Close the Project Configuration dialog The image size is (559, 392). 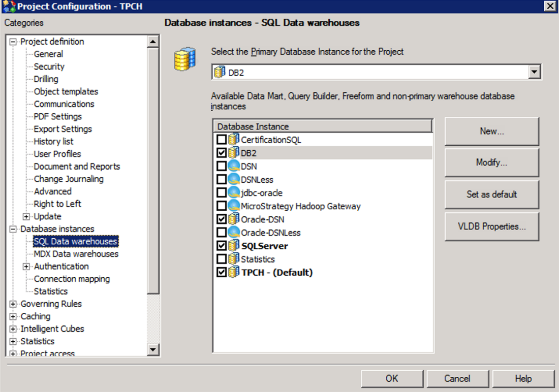(550, 6)
